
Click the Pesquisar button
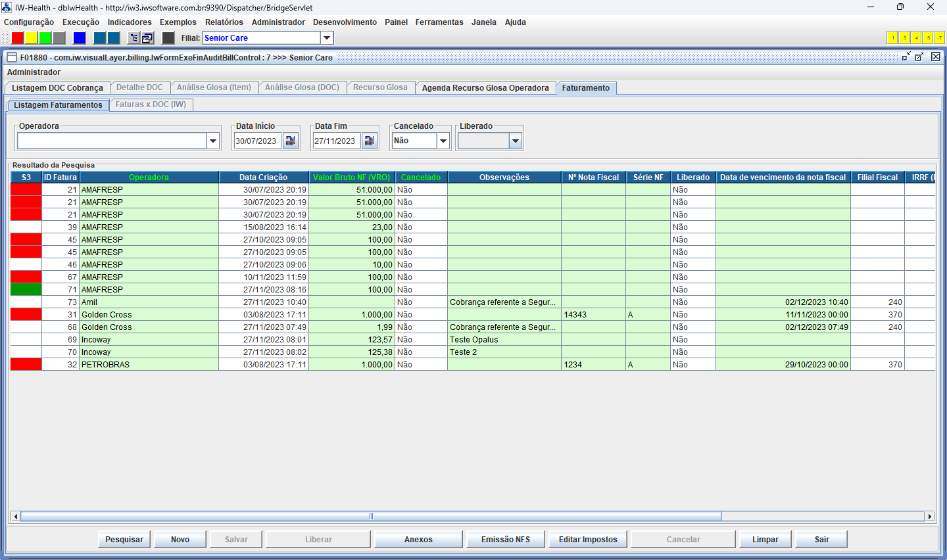point(124,540)
